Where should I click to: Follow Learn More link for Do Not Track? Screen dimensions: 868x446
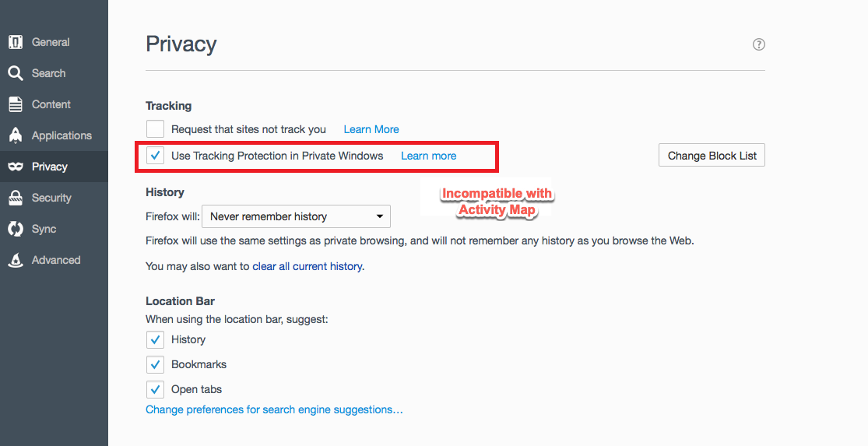pos(371,129)
